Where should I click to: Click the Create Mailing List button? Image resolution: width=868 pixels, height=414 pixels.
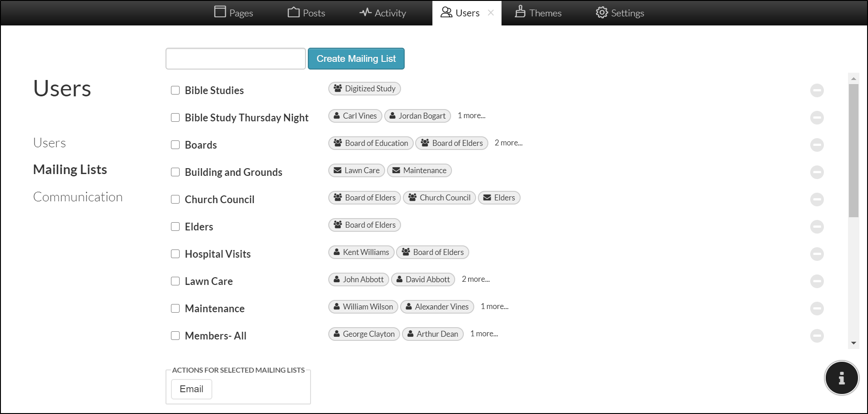[x=356, y=59]
